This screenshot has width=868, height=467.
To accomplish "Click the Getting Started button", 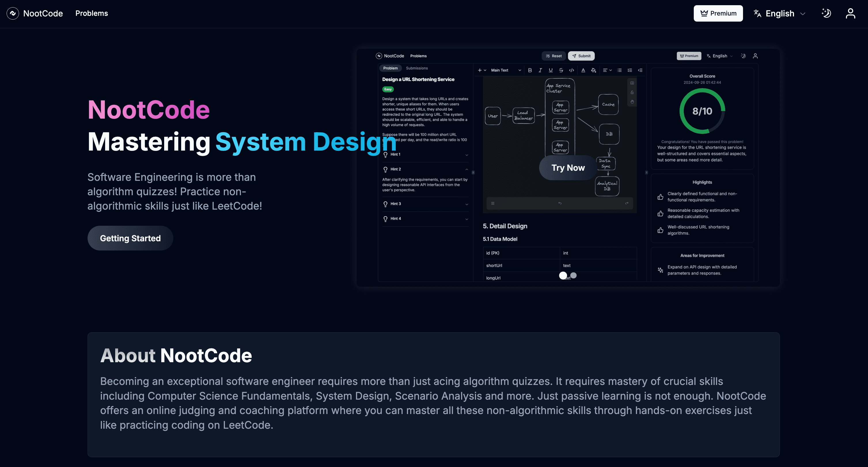I will (130, 238).
